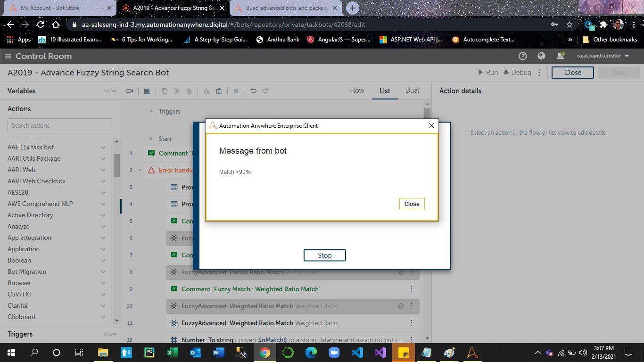Collapse the Error handler block on line 2
This screenshot has height=362, width=644.
tap(140, 170)
